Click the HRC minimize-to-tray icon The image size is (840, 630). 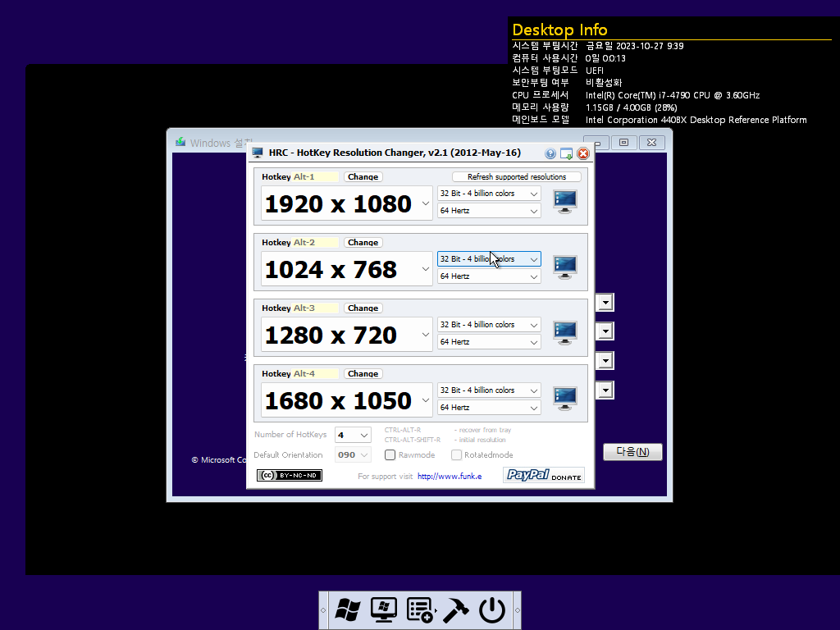[x=566, y=153]
